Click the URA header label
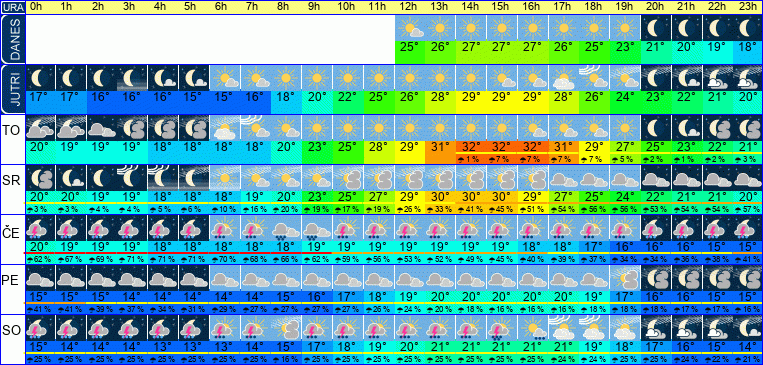 point(12,7)
